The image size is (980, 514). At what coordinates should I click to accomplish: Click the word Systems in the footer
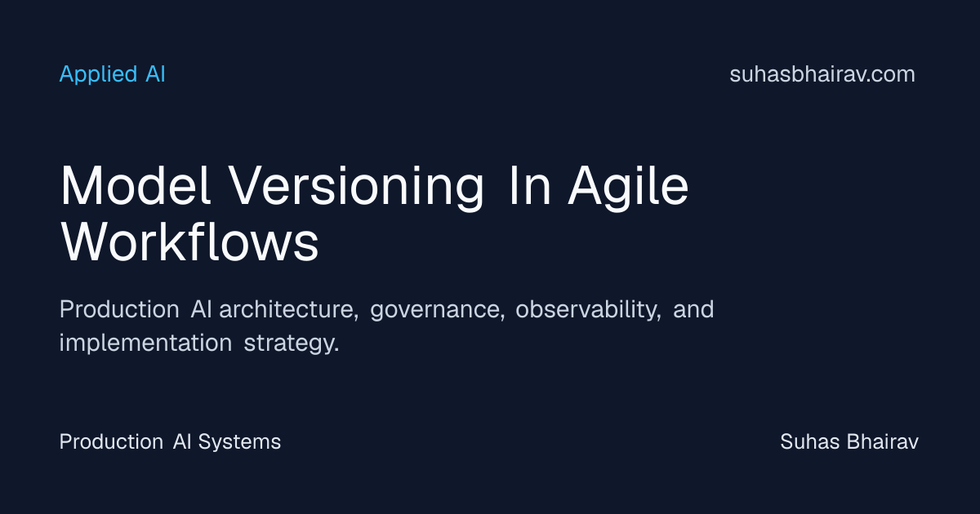coord(239,443)
